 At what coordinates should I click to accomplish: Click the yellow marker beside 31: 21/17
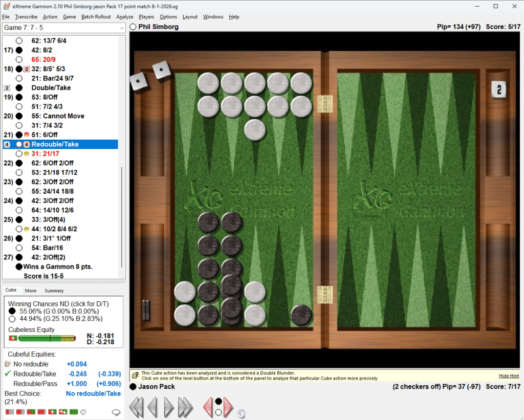click(27, 153)
